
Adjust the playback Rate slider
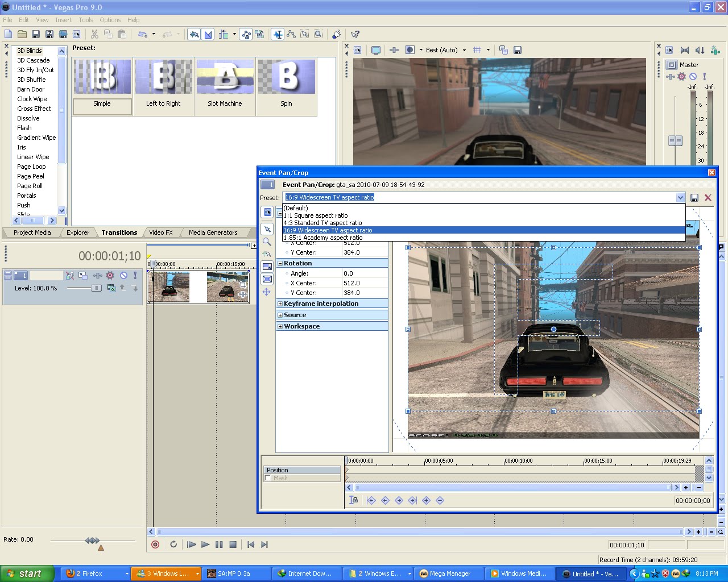92,541
